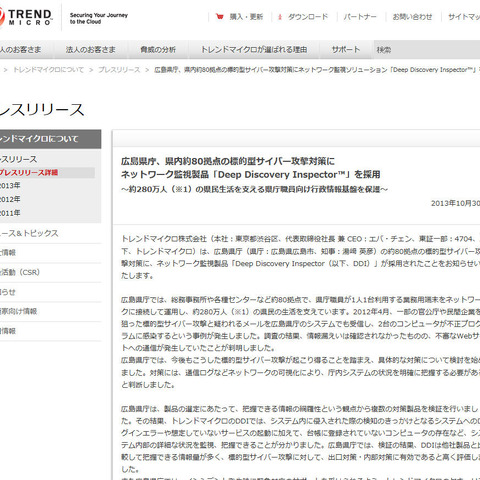Click the headline line with Deep Discovery Inspector
Image resolution: width=480 pixels, height=480 pixels.
[x=250, y=175]
